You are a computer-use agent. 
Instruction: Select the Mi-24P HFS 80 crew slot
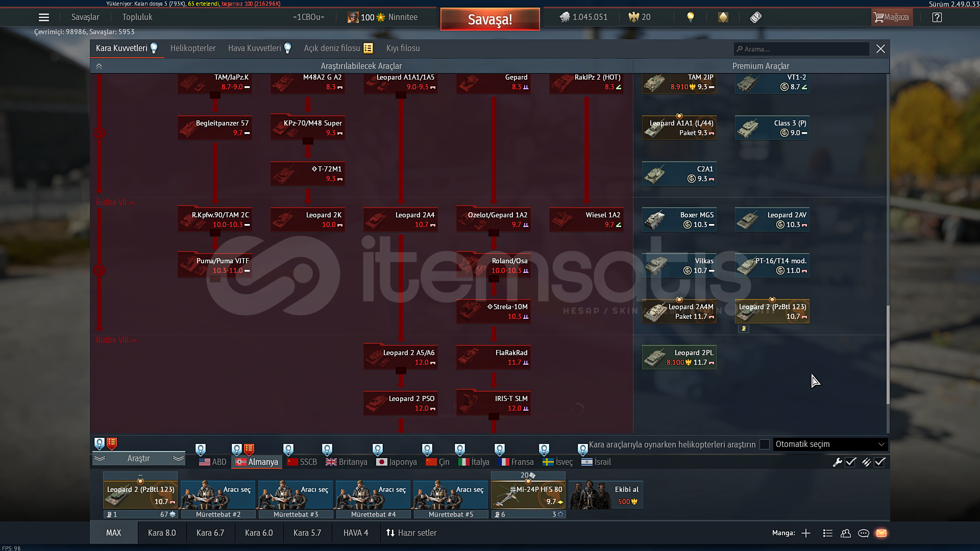[528, 495]
